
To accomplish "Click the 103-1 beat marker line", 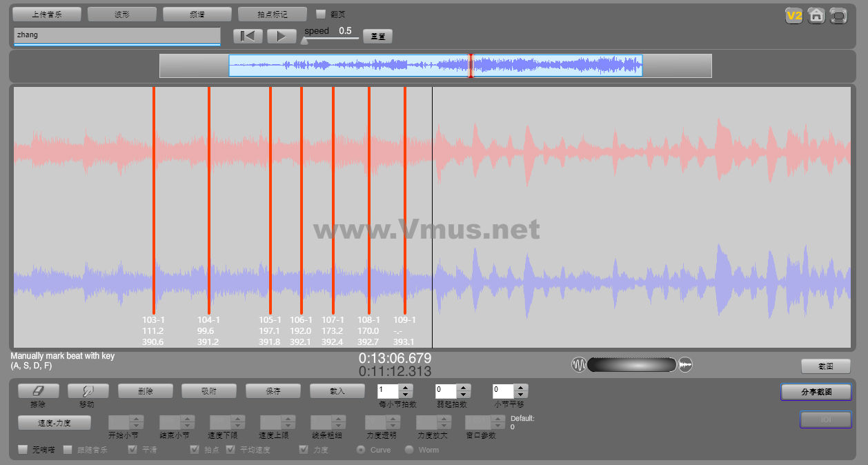I will click(154, 200).
